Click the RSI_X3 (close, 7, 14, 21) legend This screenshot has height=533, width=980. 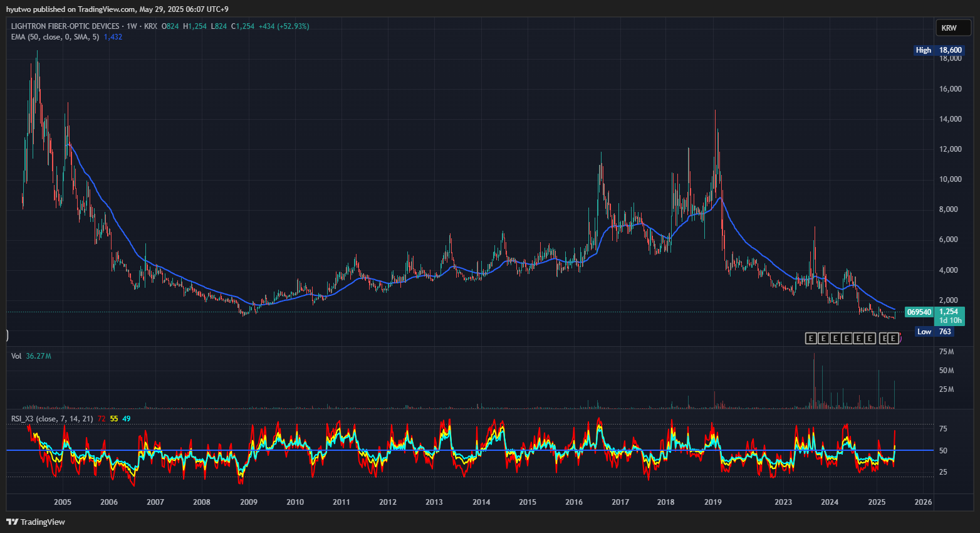tap(52, 419)
